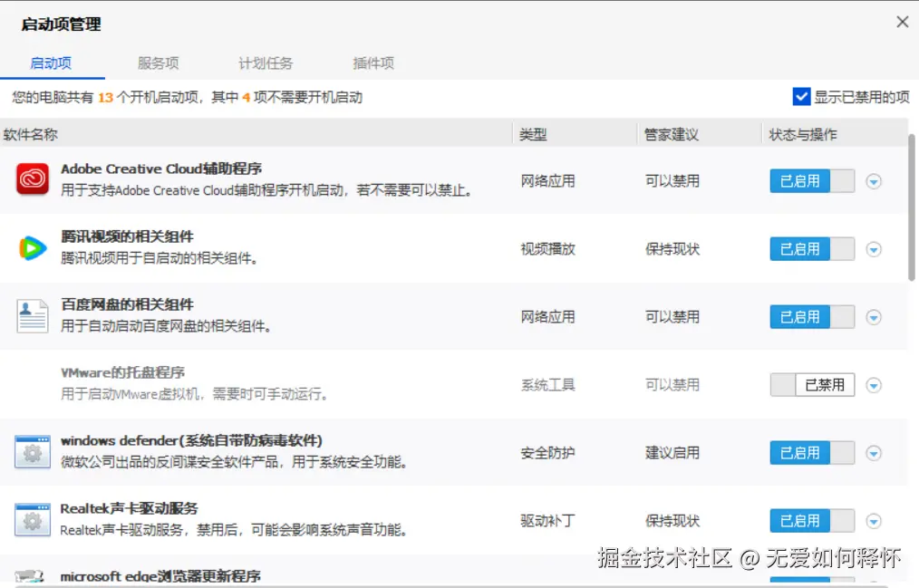
Task: Select the VMware的托盘程序 title
Action: [122, 372]
